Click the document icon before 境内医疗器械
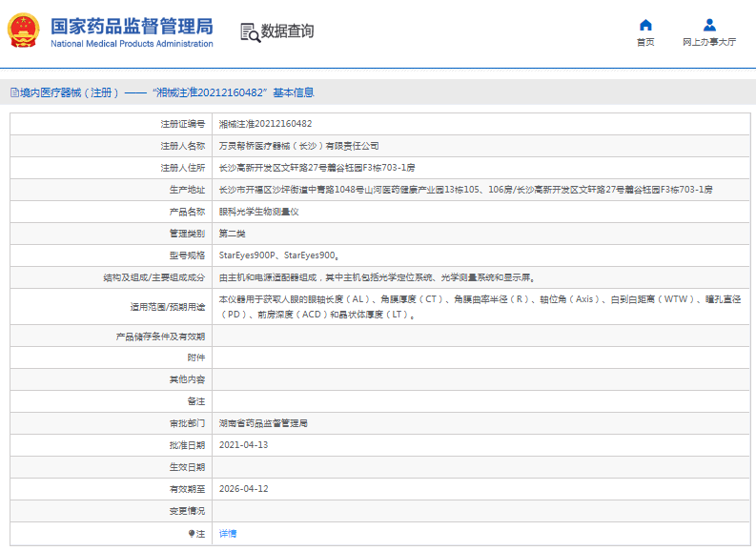Screen dimensions: 756x551 (13, 92)
